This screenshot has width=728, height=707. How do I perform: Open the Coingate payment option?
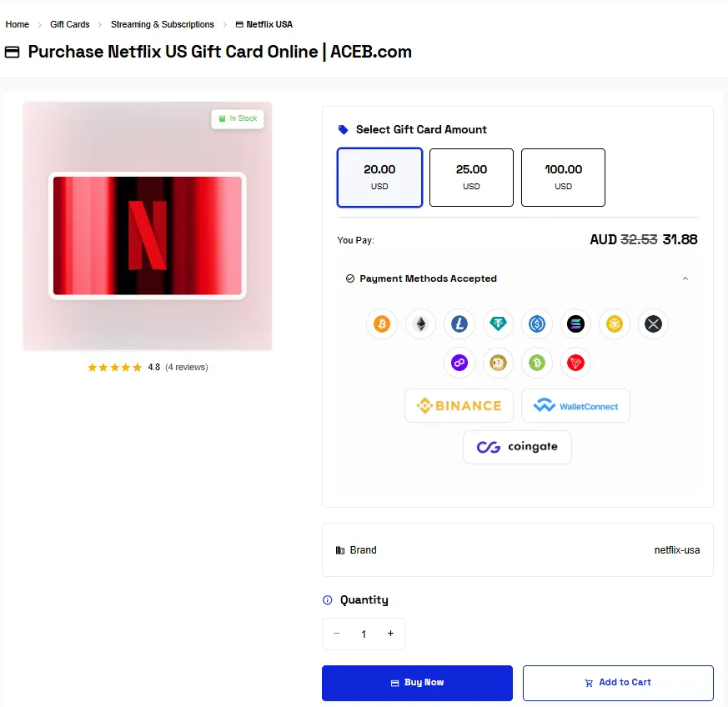pos(517,447)
